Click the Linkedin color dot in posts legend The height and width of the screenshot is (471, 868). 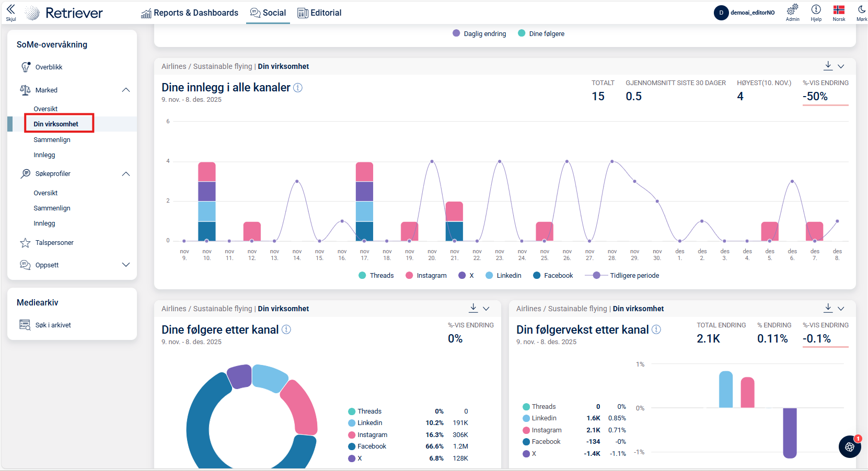coord(489,276)
